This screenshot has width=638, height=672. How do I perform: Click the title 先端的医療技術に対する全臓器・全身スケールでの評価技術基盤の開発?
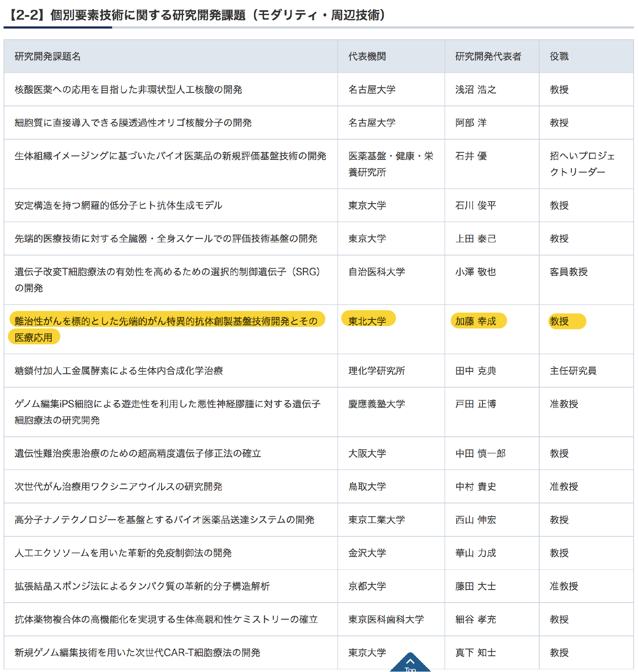pyautogui.click(x=166, y=239)
